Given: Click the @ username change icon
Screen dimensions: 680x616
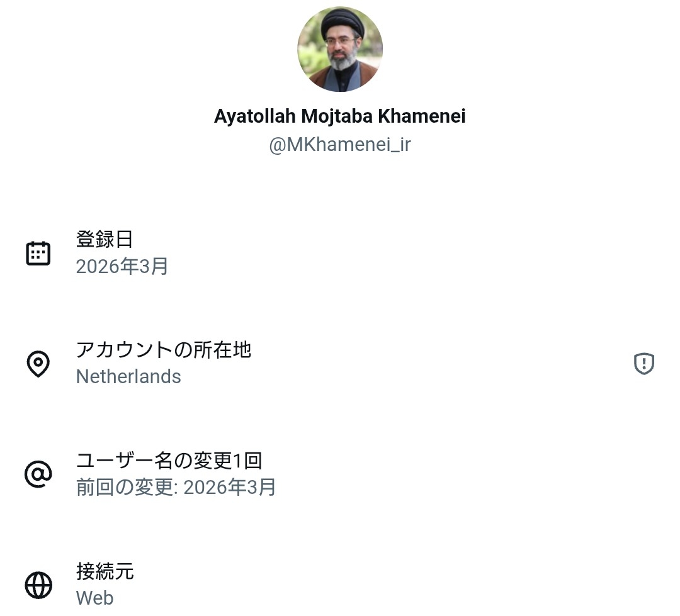Looking at the screenshot, I should [38, 474].
